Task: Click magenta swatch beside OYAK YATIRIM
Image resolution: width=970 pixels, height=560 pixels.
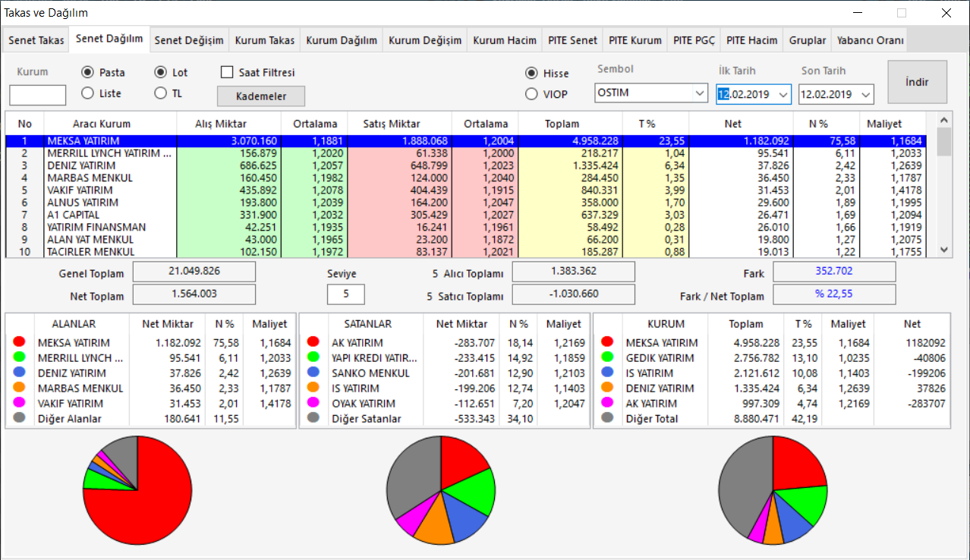Action: (313, 404)
